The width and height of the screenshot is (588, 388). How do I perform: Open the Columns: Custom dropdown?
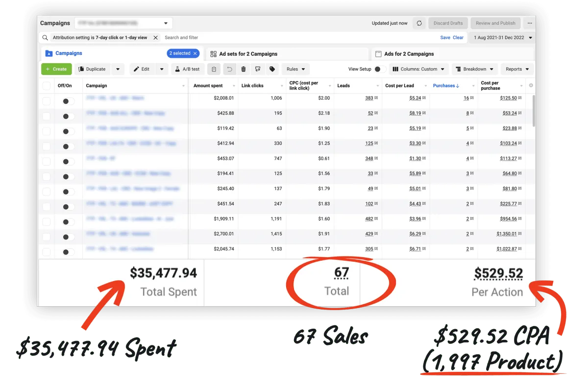pyautogui.click(x=419, y=69)
